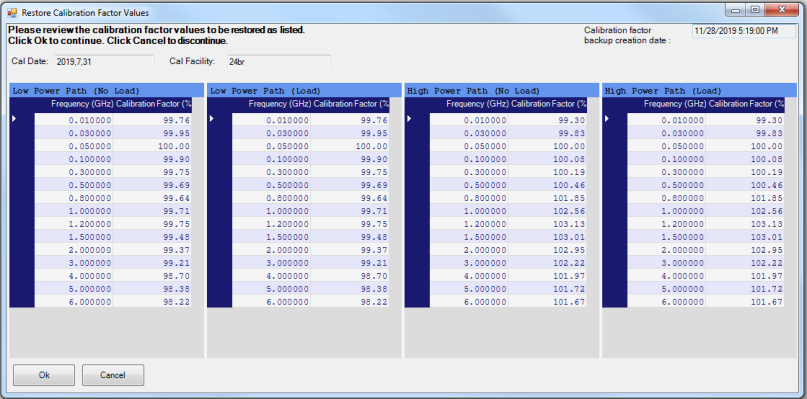Select 99.21 cell in Low Power Path (Load)

coord(350,263)
